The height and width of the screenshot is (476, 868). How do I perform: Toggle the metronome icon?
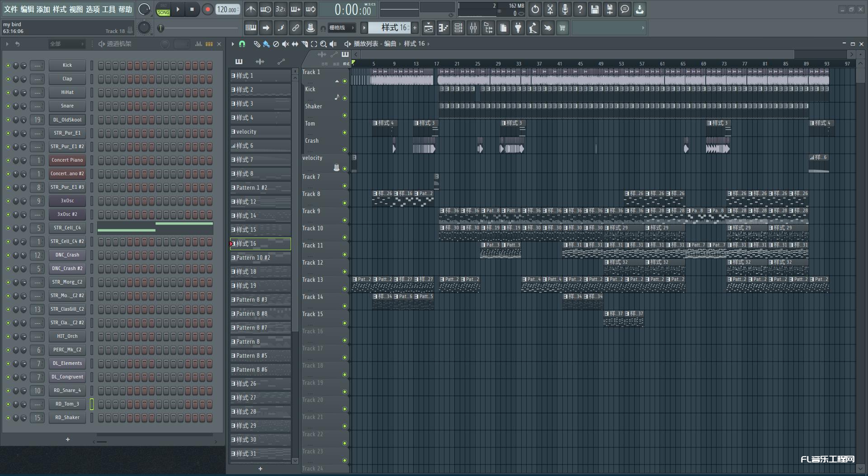(x=250, y=9)
